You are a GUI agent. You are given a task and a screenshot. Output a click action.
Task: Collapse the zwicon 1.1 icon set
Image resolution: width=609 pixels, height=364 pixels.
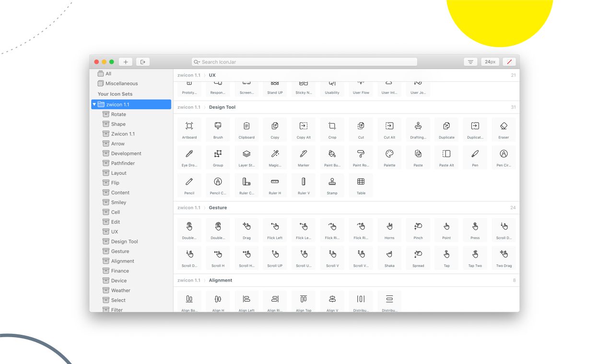[x=94, y=104]
